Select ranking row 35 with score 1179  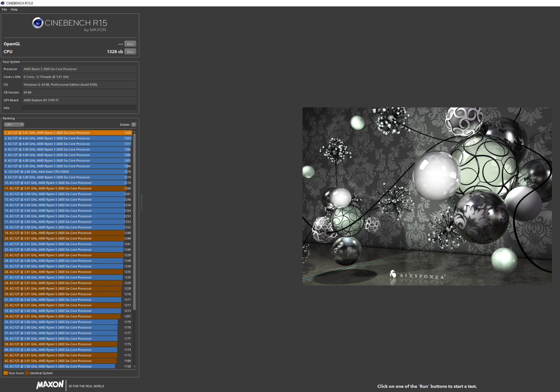[68, 322]
